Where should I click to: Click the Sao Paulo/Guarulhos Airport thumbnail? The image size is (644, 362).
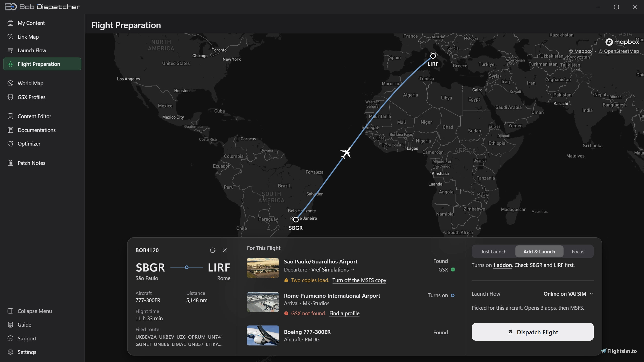[x=263, y=268]
